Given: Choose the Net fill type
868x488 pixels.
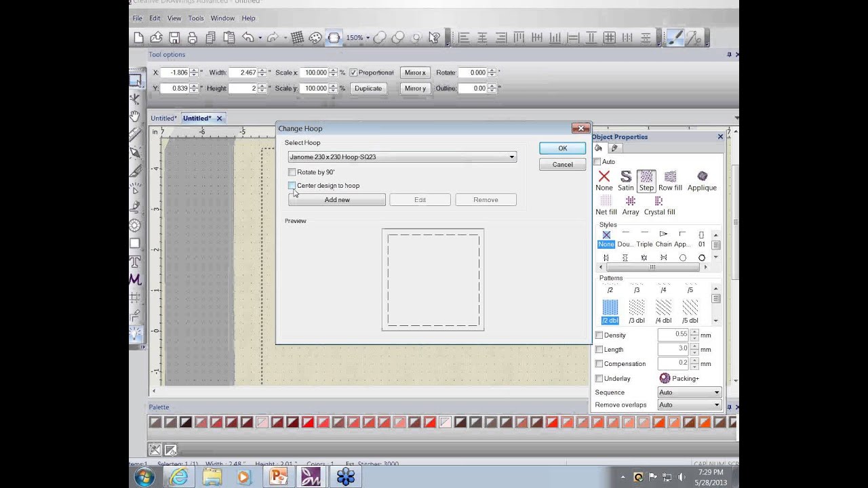Looking at the screenshot, I should click(606, 205).
